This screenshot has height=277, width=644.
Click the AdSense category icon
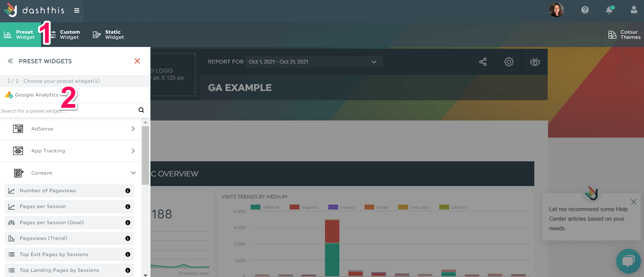(18, 129)
